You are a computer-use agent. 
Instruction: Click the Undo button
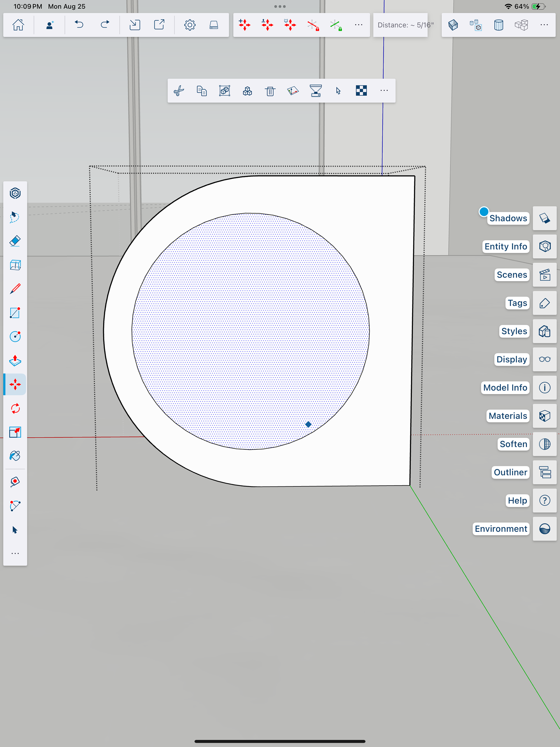tap(79, 25)
